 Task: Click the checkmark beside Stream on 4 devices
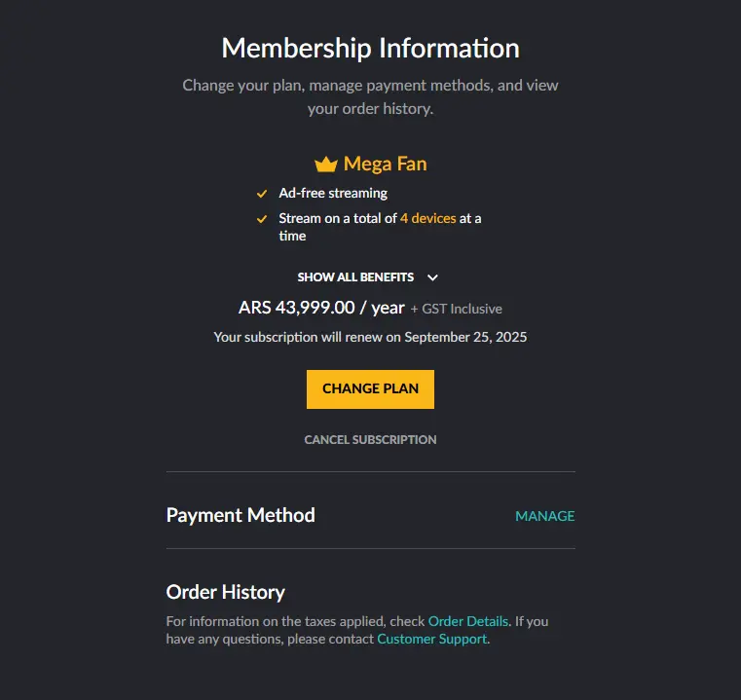[262, 219]
